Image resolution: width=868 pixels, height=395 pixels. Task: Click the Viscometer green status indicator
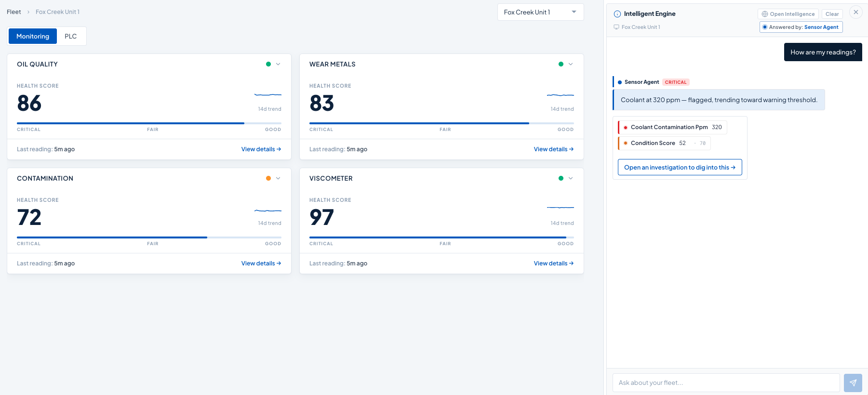pyautogui.click(x=561, y=178)
